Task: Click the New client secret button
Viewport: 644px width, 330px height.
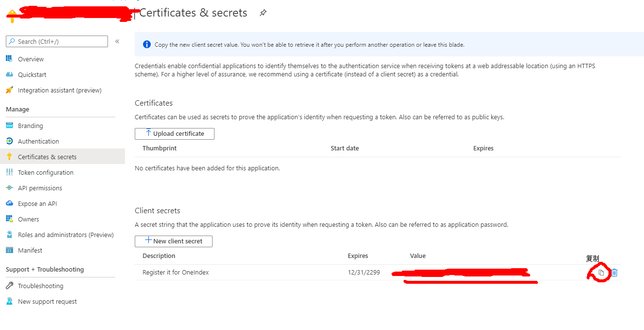Action: pyautogui.click(x=174, y=241)
